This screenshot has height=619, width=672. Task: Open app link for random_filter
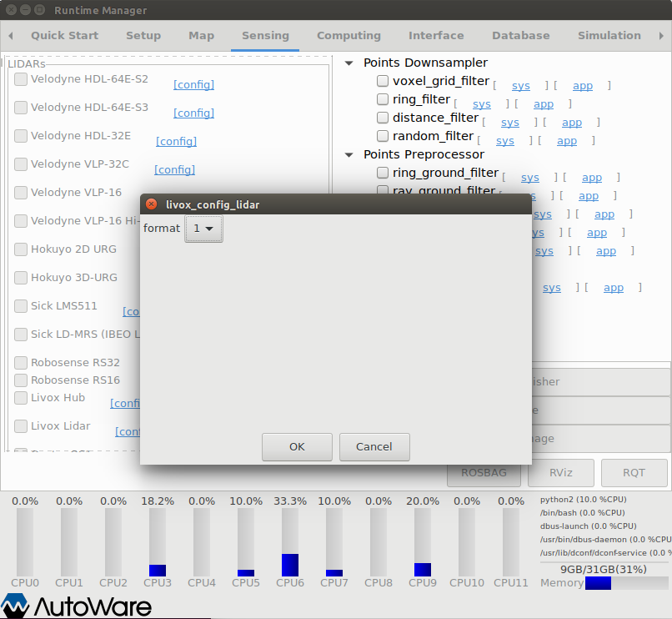click(567, 141)
